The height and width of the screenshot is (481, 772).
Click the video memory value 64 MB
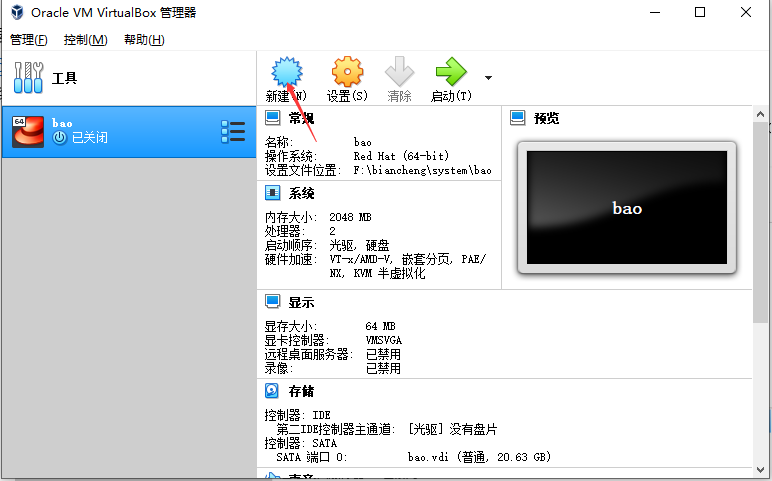[381, 326]
